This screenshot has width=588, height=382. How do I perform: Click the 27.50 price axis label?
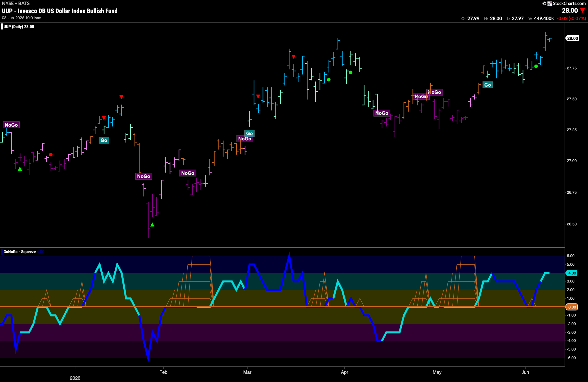click(x=572, y=99)
